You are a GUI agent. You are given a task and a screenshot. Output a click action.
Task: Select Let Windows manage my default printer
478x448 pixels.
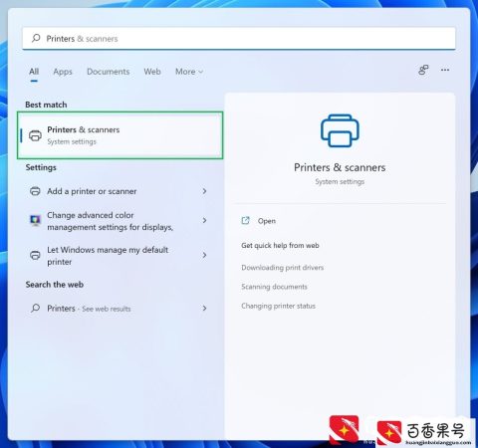pos(118,256)
